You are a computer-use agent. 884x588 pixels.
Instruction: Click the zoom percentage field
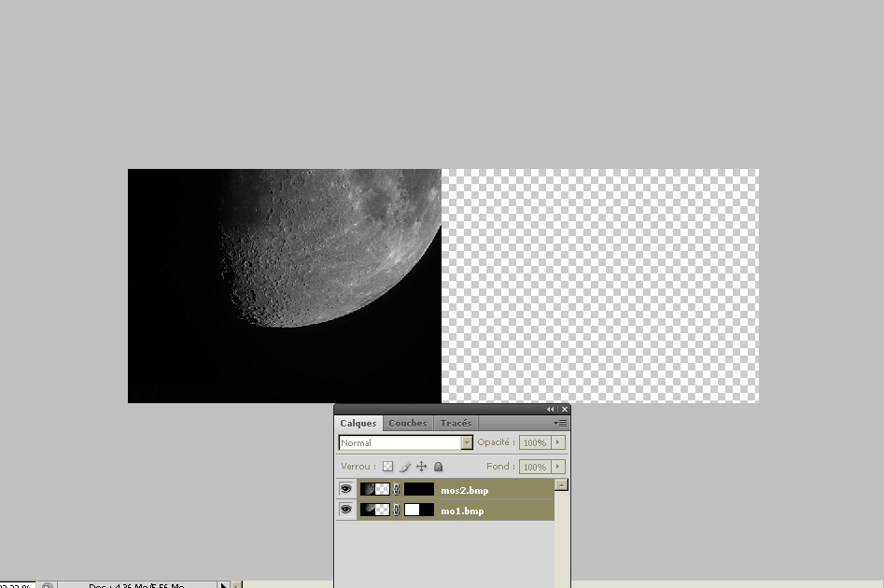16,585
